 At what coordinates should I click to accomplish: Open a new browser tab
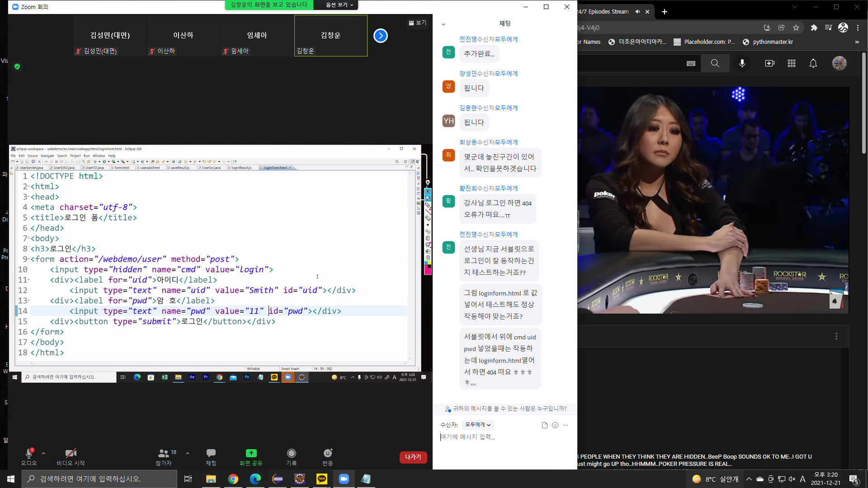(x=665, y=12)
